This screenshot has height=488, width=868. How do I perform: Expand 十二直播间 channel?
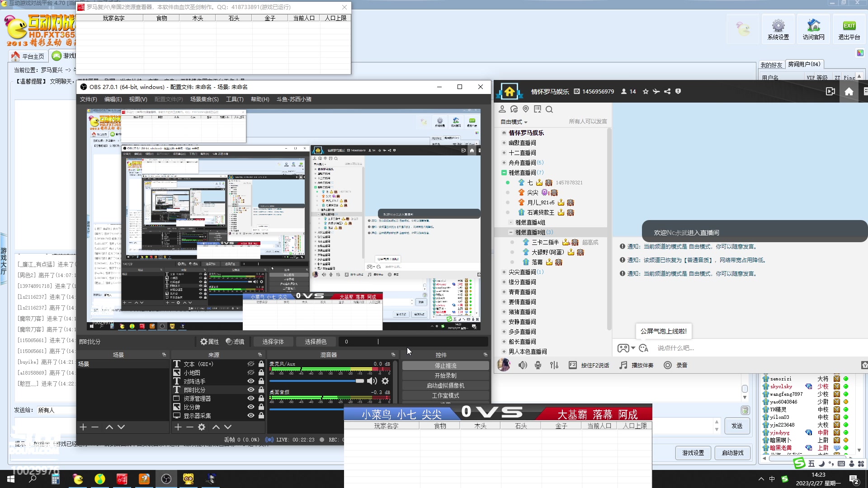click(504, 153)
